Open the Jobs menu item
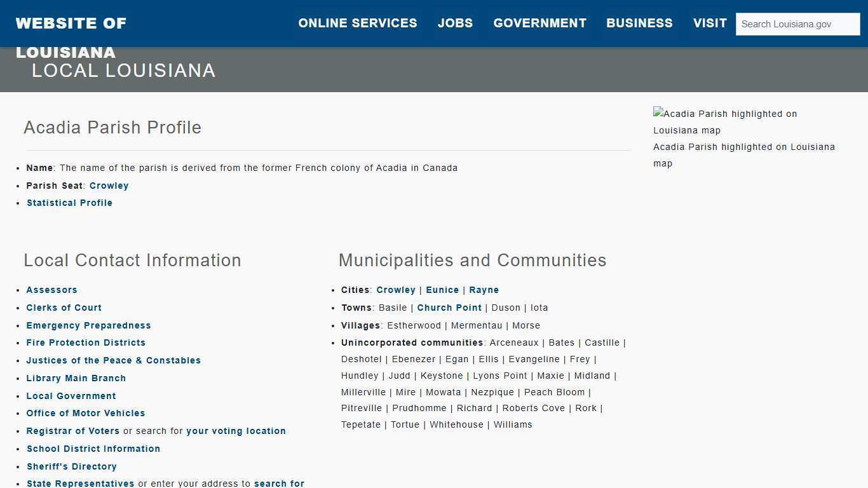This screenshot has height=488, width=868. click(455, 23)
